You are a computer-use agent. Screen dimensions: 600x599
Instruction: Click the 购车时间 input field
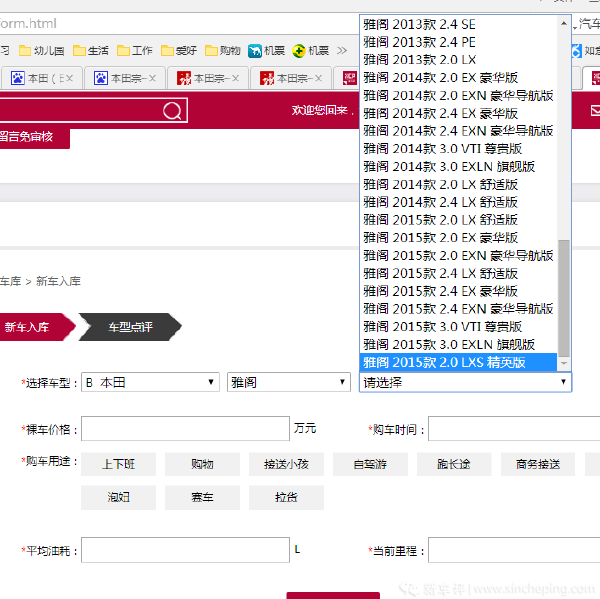514,429
